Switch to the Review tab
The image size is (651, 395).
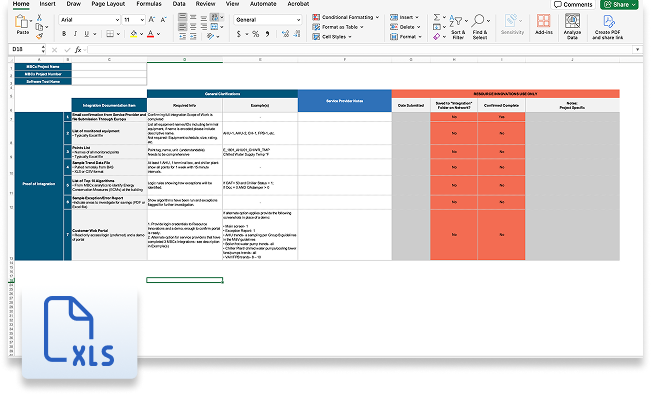206,4
